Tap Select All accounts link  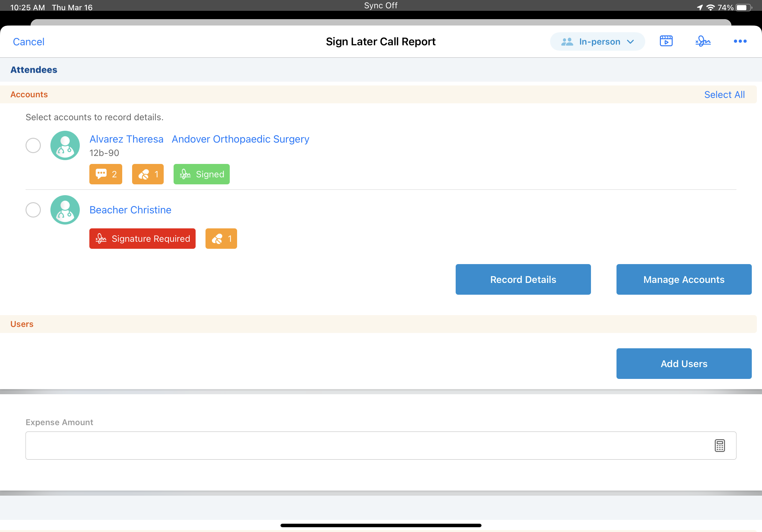coord(724,94)
